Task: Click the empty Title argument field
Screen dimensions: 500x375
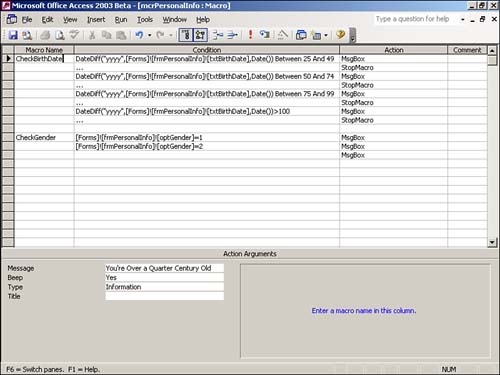Action: (164, 296)
